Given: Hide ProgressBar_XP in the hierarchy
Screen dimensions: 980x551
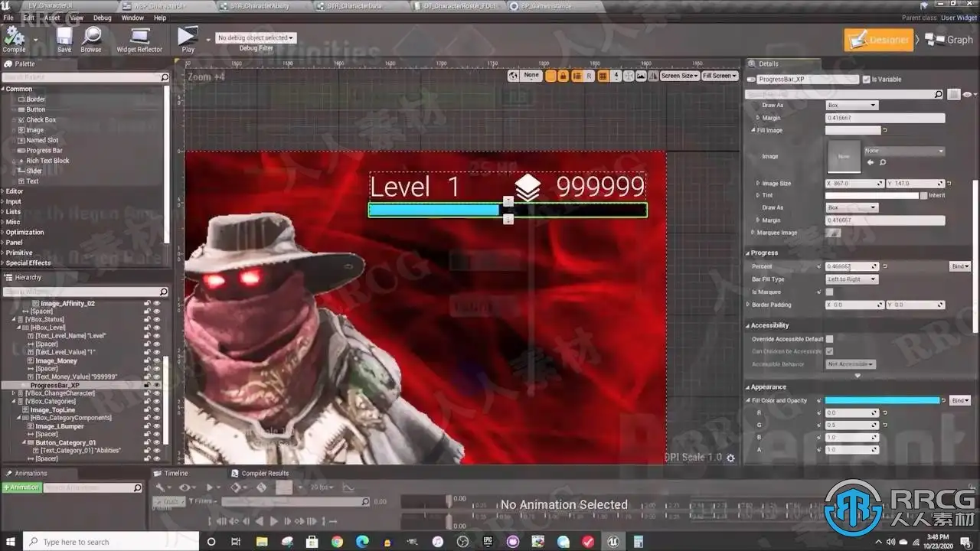Looking at the screenshot, I should [157, 385].
